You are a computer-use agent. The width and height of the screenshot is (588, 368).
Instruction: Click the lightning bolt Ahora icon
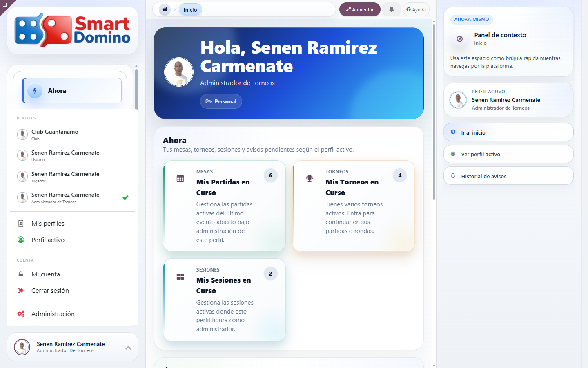point(35,91)
